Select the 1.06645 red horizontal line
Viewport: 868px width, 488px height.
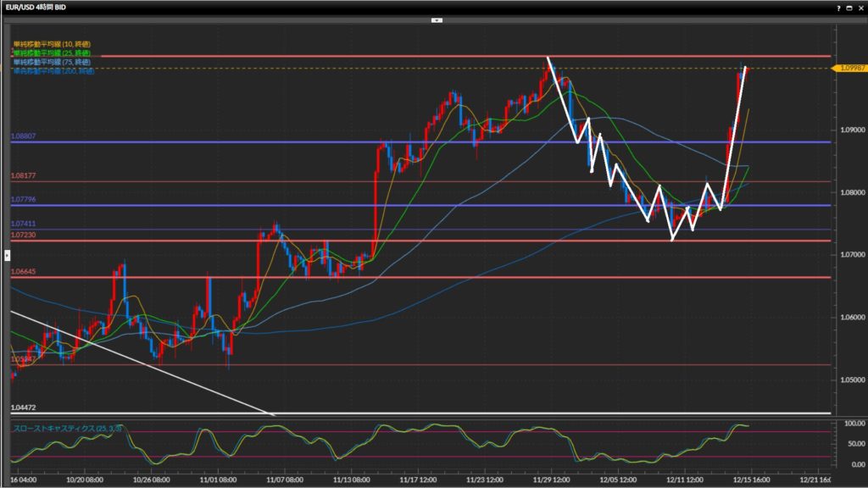click(x=424, y=277)
